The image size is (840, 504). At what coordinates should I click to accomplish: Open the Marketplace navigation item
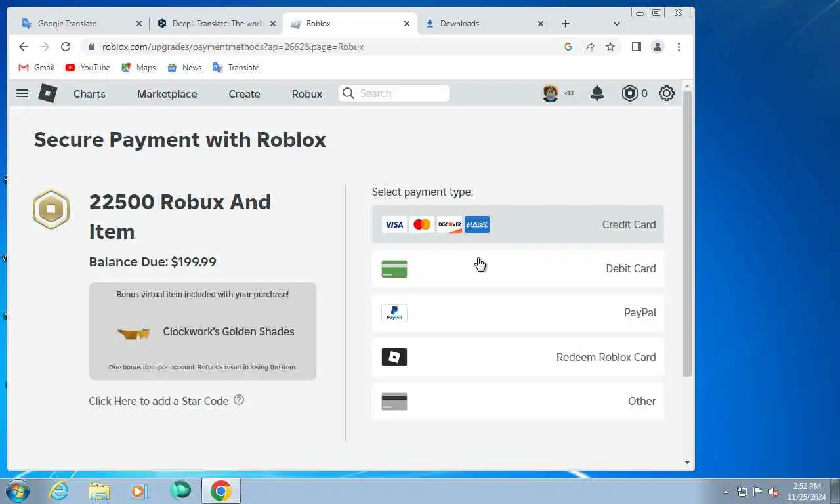point(167,94)
